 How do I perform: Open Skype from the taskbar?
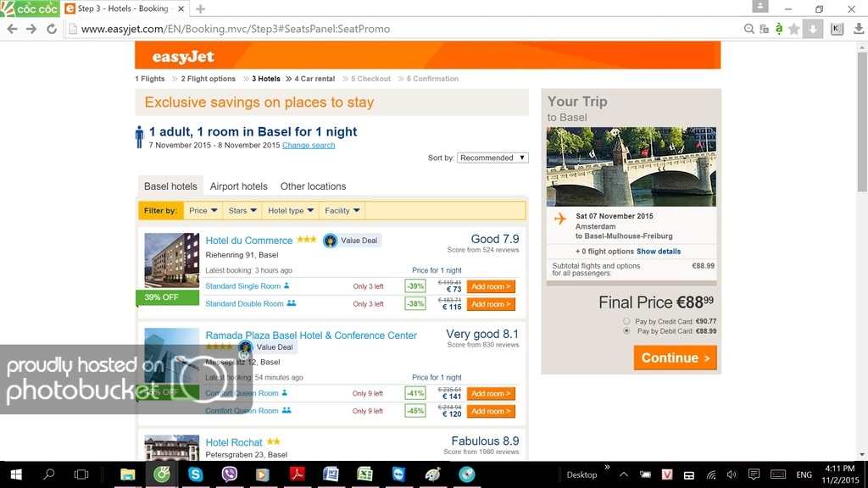pos(196,474)
